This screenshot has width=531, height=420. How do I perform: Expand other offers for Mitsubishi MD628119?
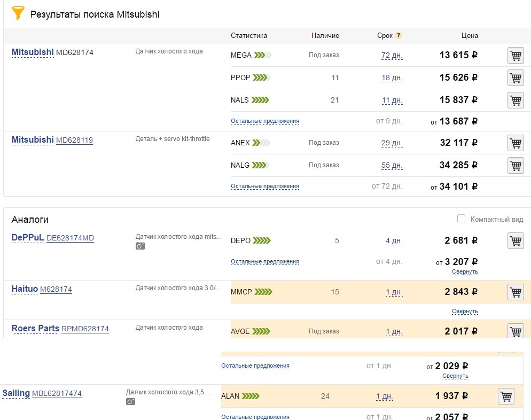(264, 186)
